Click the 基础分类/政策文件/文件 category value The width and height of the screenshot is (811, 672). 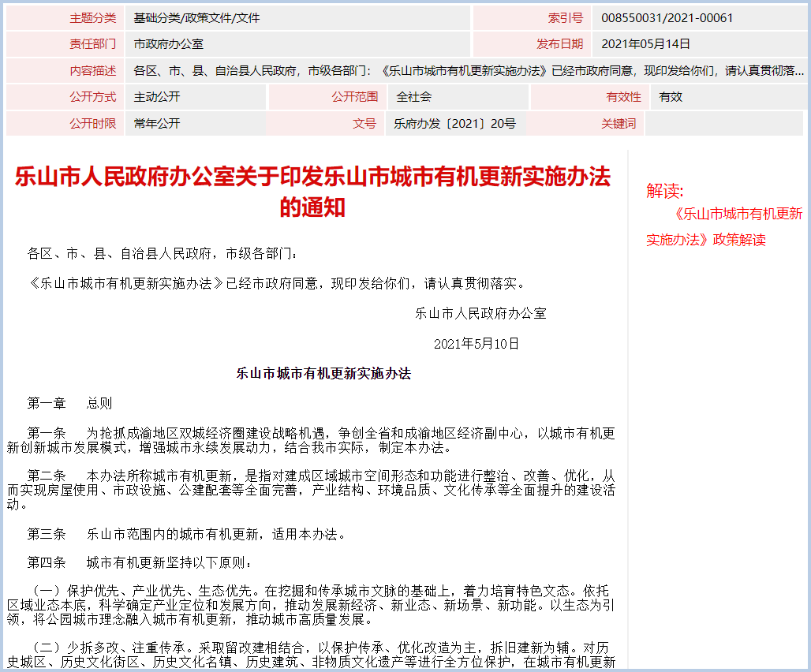(x=196, y=17)
